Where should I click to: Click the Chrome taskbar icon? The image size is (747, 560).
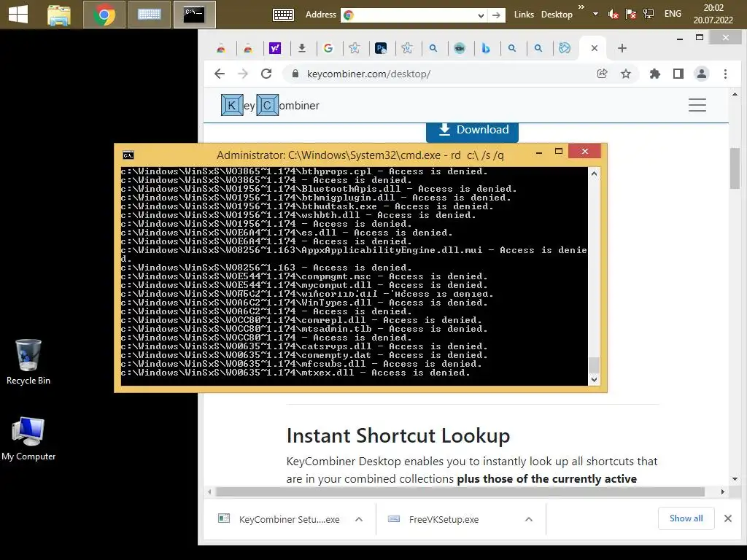104,15
